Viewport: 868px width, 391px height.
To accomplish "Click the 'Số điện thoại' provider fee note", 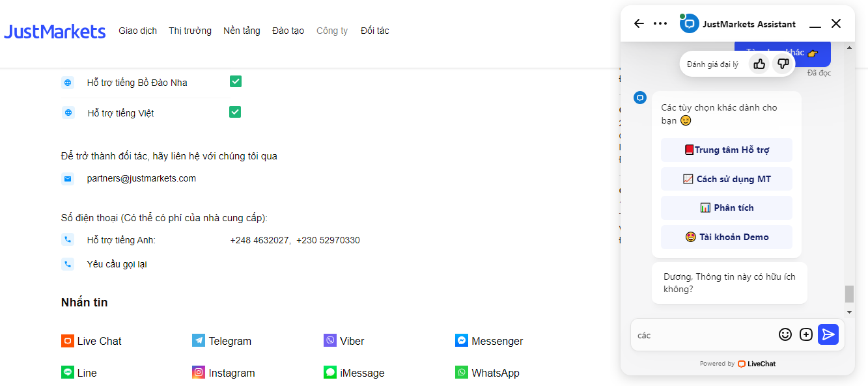I will pyautogui.click(x=164, y=217).
